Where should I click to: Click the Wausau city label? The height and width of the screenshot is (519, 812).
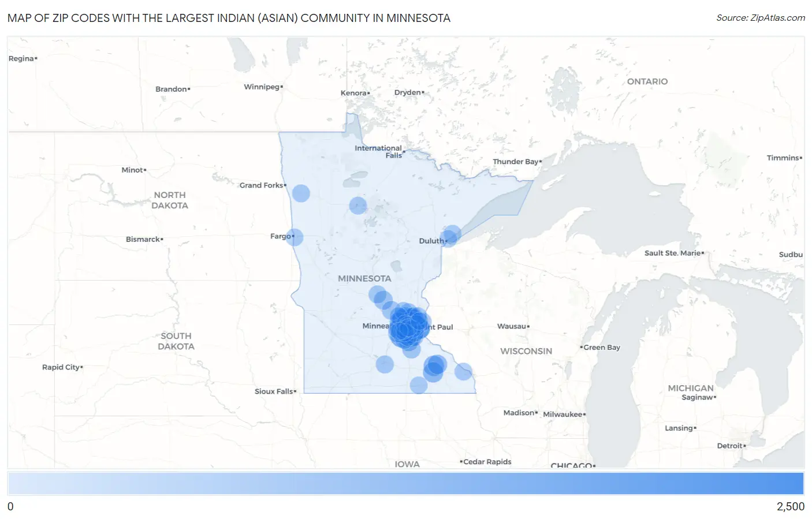point(512,326)
